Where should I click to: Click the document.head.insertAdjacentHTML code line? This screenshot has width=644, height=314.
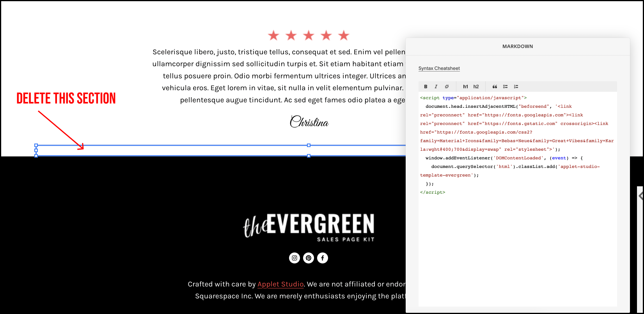pyautogui.click(x=499, y=106)
